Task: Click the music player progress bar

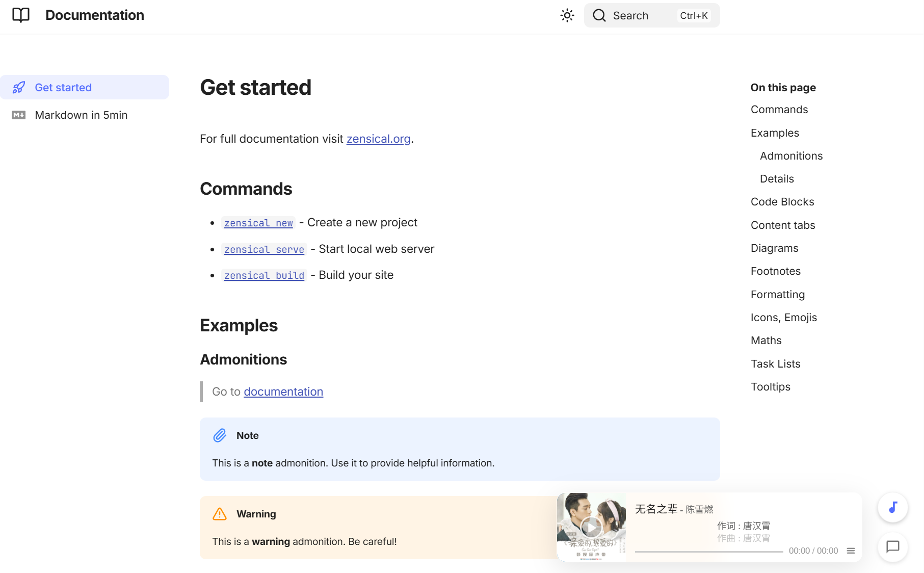Action: 708,552
